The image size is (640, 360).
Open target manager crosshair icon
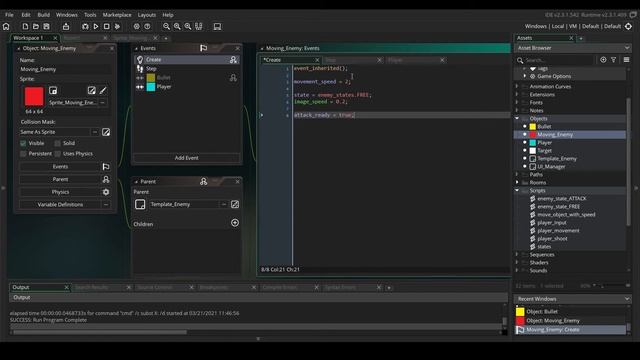point(629,26)
